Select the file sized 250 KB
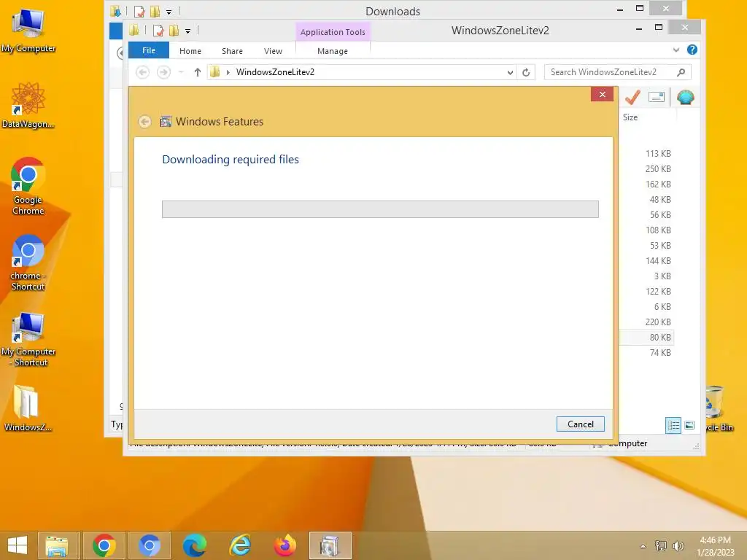Image resolution: width=747 pixels, height=560 pixels. (658, 169)
